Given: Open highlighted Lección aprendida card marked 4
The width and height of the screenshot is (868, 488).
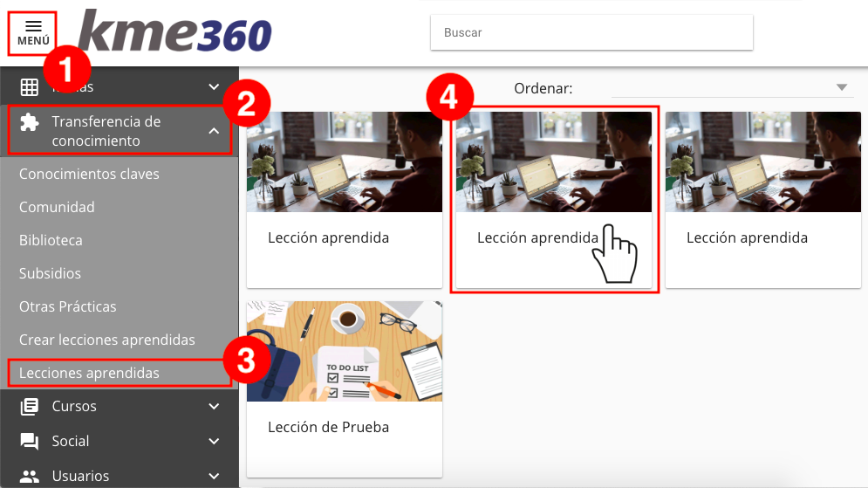Looking at the screenshot, I should click(x=554, y=200).
